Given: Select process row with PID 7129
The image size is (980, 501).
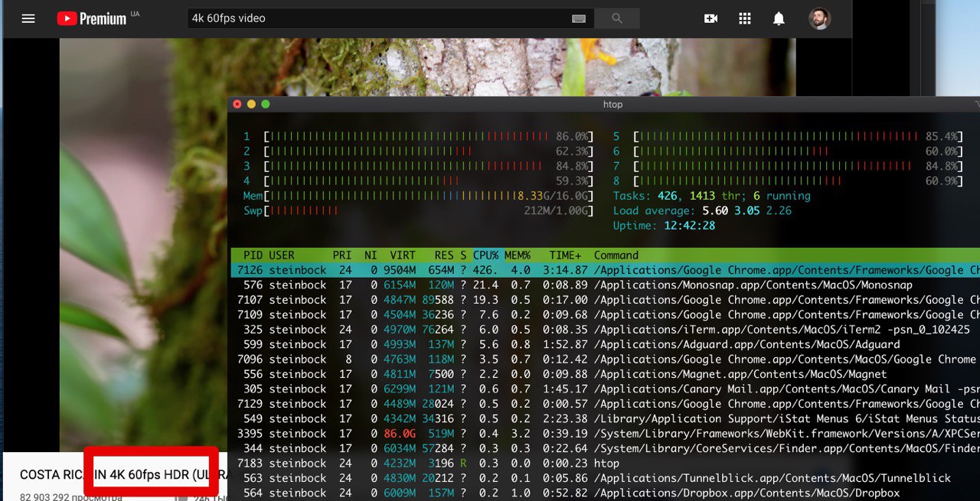Looking at the screenshot, I should 605,404.
